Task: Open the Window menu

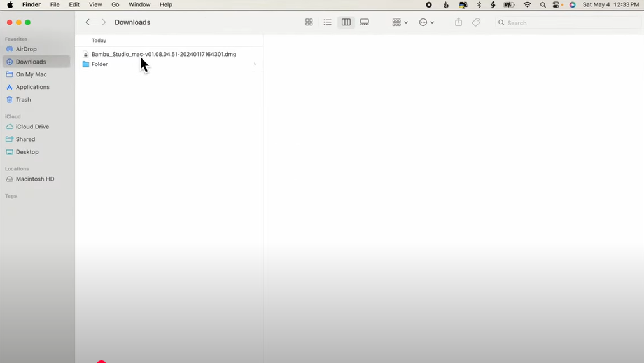Action: 139,4
